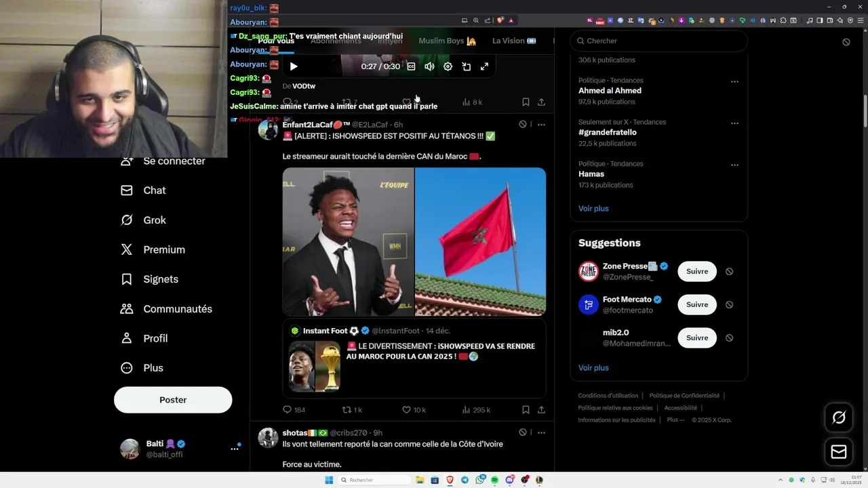Open video settings gear
868x488 pixels.
448,66
